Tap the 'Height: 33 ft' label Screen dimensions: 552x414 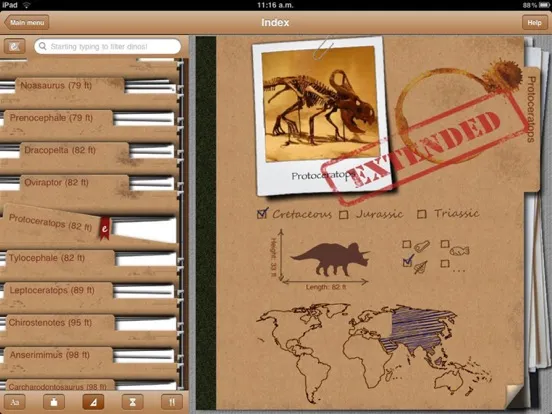click(x=273, y=258)
